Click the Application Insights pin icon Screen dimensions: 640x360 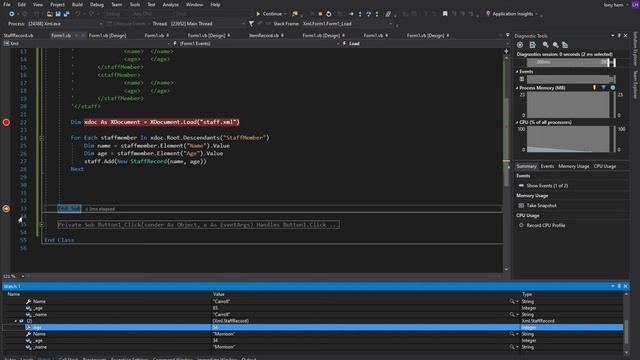(x=488, y=14)
